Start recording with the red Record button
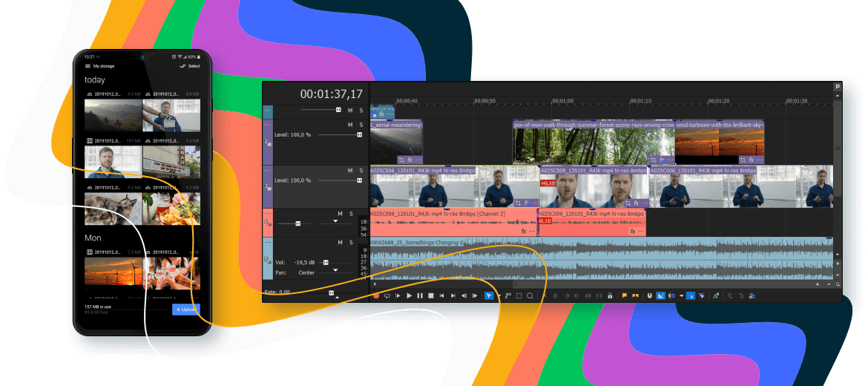868x386 pixels. [376, 295]
